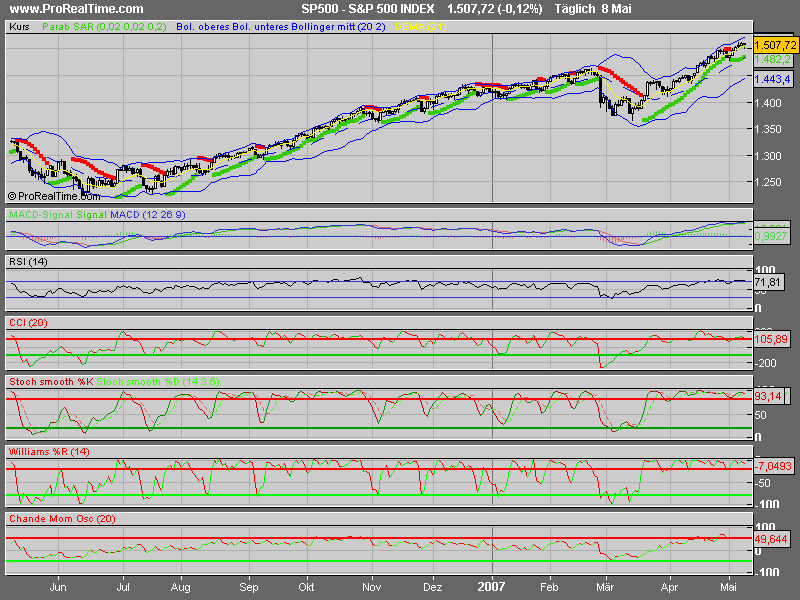Click the 2007 year axis label
The image size is (800, 600).
tap(491, 587)
